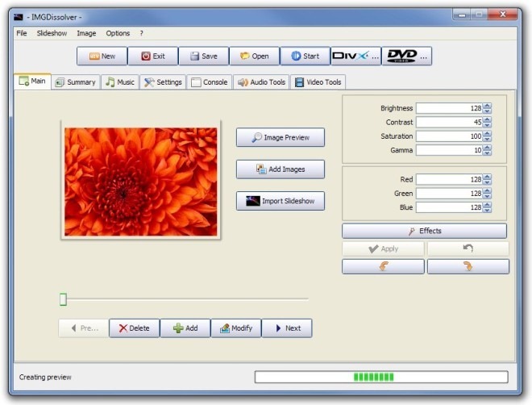The width and height of the screenshot is (532, 405).
Task: Click the Apply checkmark button
Action: click(x=383, y=248)
